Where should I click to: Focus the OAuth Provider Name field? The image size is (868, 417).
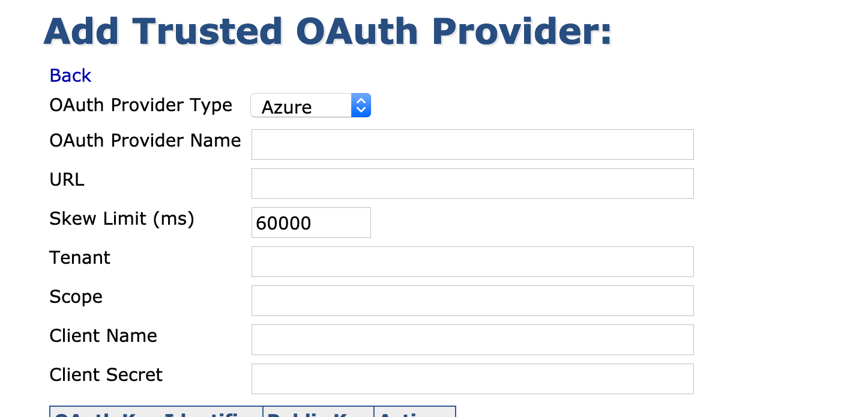coord(472,145)
